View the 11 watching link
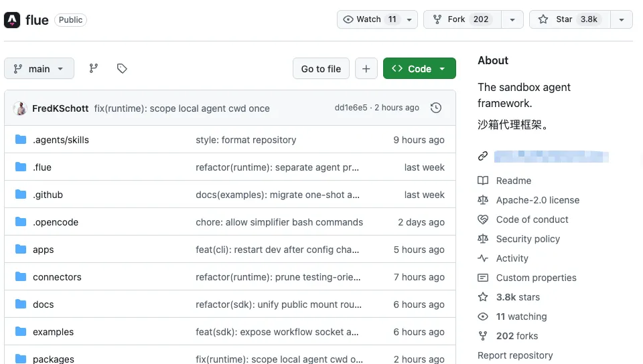 click(x=521, y=316)
